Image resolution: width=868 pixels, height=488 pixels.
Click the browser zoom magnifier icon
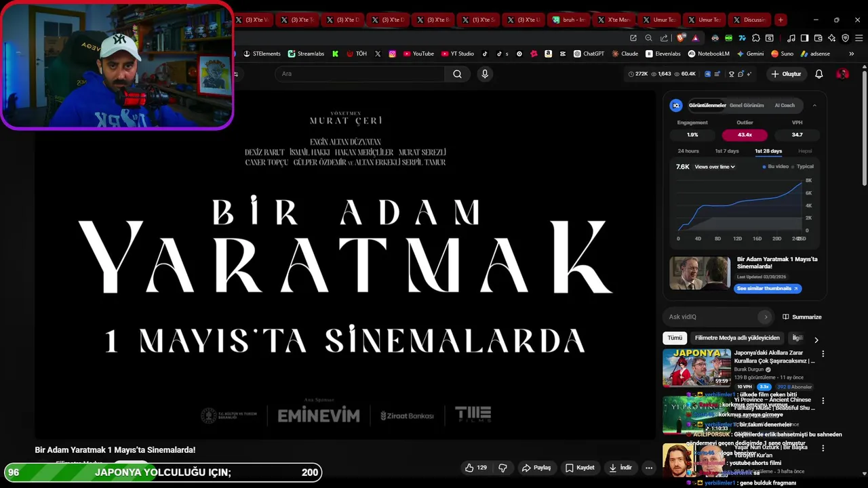click(648, 38)
